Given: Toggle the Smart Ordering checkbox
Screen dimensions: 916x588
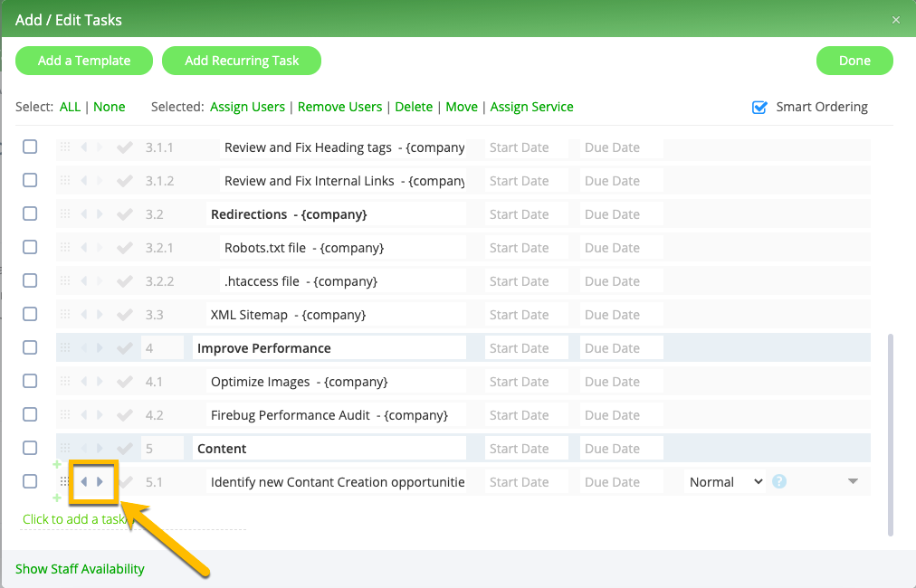Looking at the screenshot, I should coord(759,107).
